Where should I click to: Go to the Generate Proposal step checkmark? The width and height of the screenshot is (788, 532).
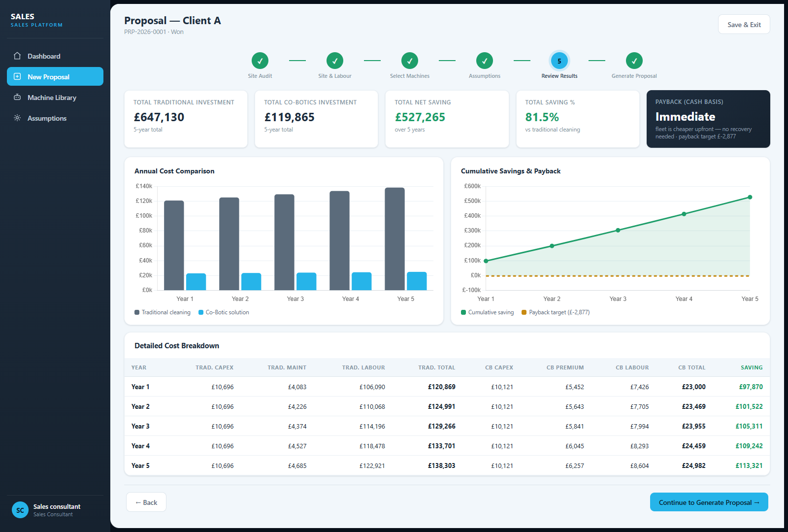click(634, 61)
